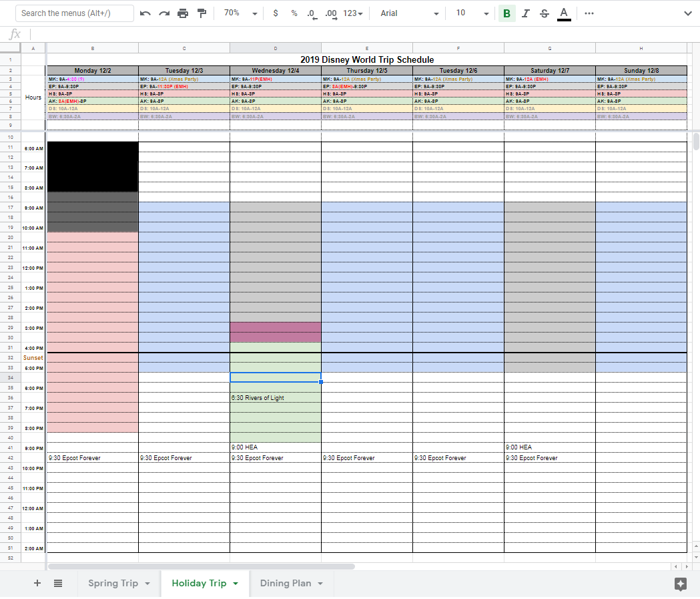
Task: Open the All Sheets list icon
Action: pyautogui.click(x=58, y=583)
